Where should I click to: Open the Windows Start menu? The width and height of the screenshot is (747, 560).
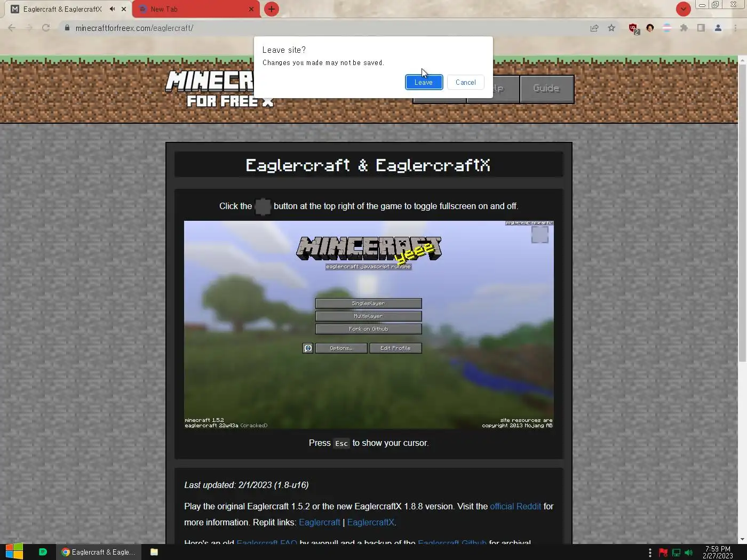[x=14, y=552]
